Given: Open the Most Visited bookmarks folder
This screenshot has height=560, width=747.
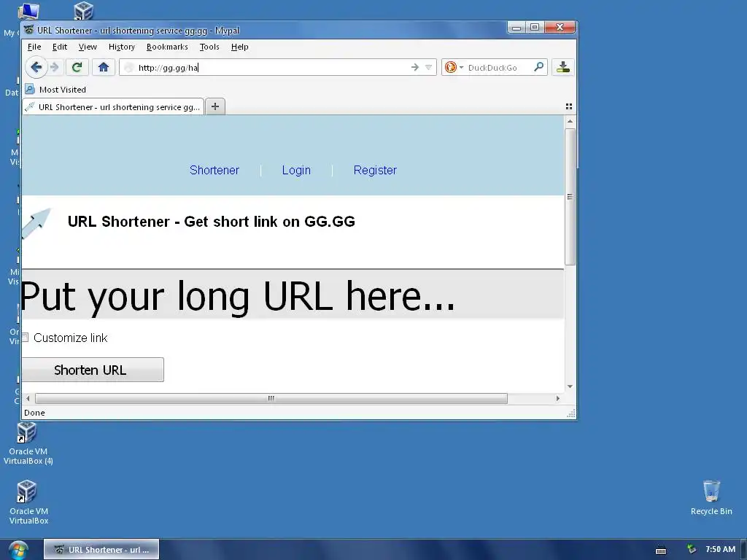Looking at the screenshot, I should [55, 90].
